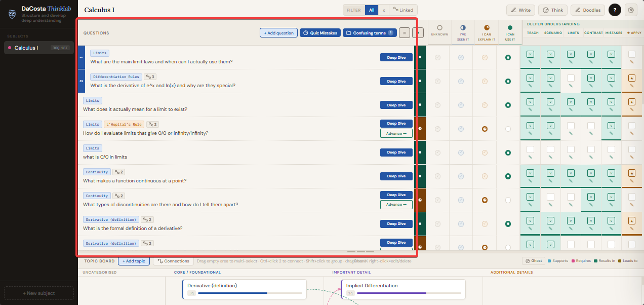Check the Limits box for Differentiation Rules row
The height and width of the screenshot is (305, 644).
(571, 78)
